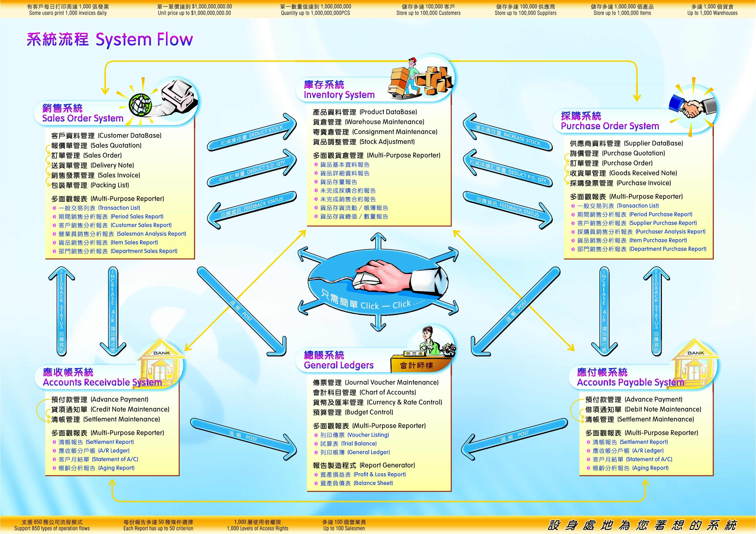
Task: Click Supplier Purchase Report
Action: coord(637,223)
